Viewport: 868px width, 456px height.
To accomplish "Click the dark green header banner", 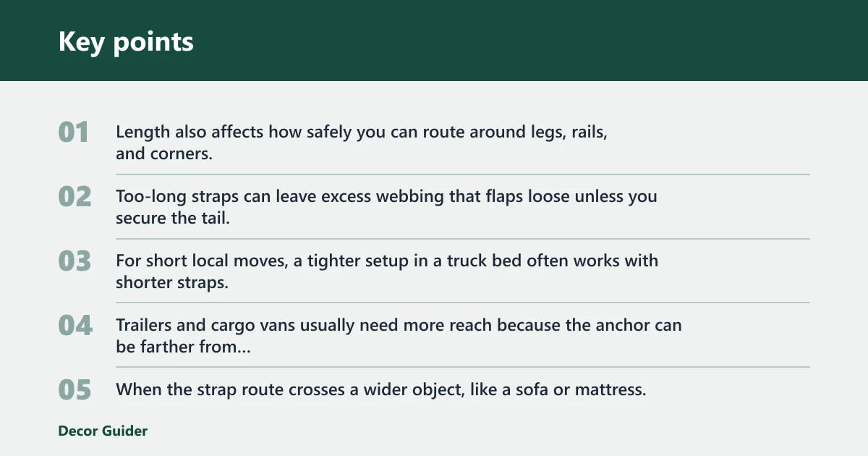I will pos(434,41).
